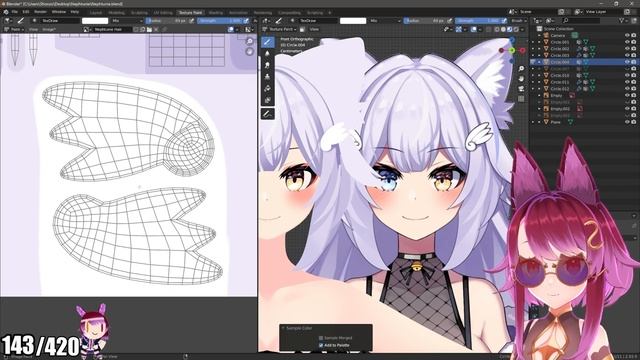Select the Draw brush tool in viewport toolbar

[x=267, y=42]
